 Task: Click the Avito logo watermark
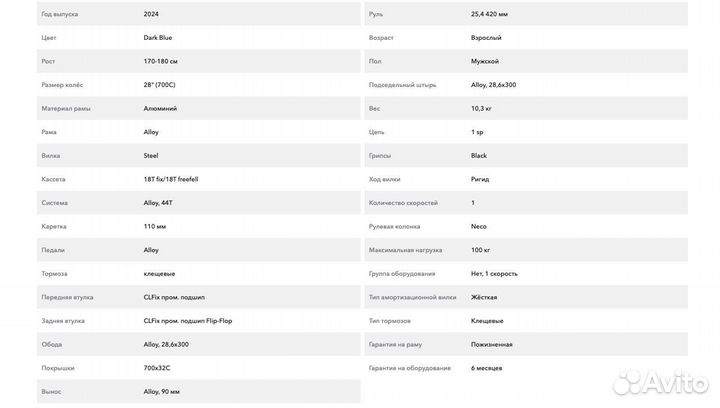(659, 381)
